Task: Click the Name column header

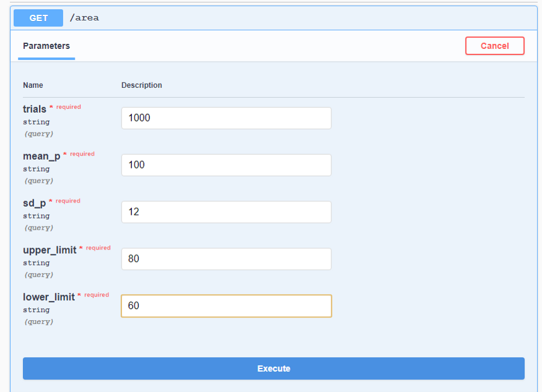Action: pos(33,85)
